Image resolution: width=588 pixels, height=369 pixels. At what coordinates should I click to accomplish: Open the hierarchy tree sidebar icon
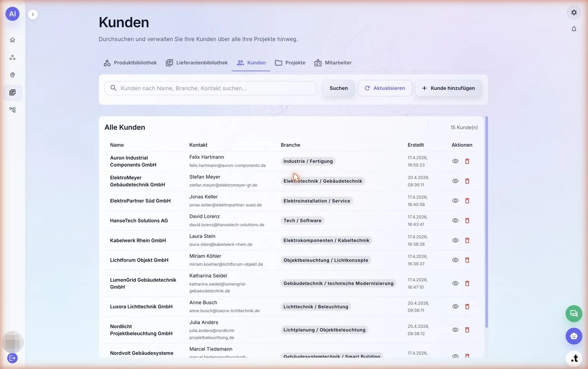[x=13, y=110]
